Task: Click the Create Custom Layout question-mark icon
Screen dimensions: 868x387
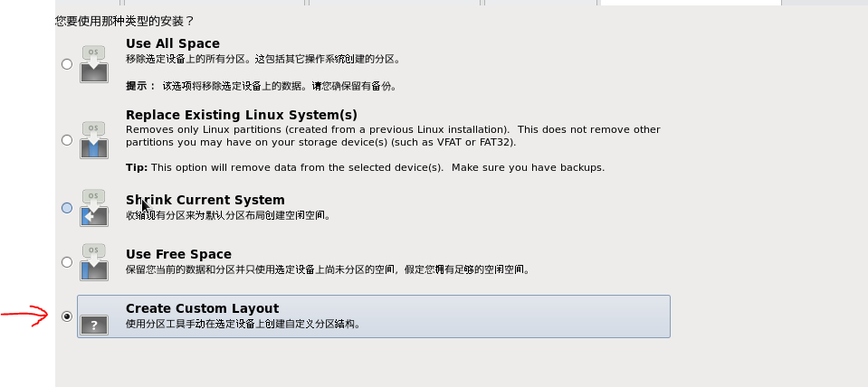Action: 94,325
